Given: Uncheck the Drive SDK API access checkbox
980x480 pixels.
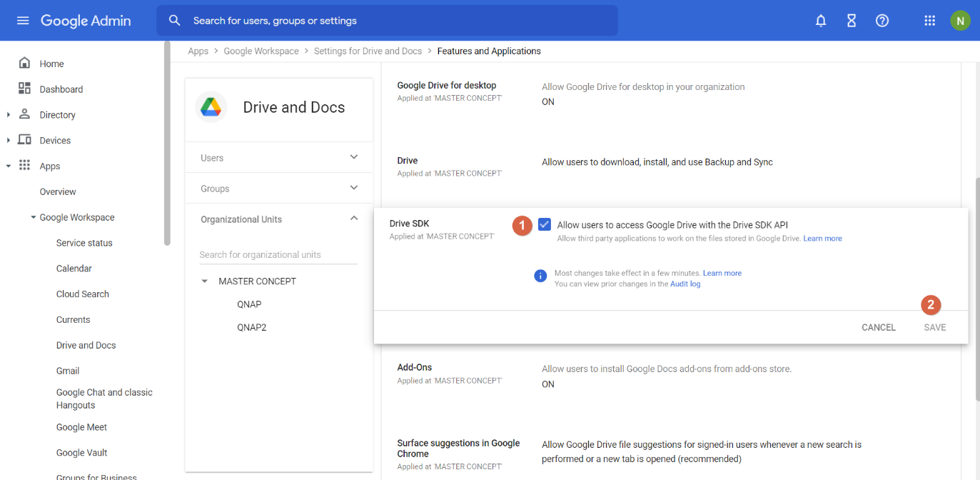Looking at the screenshot, I should [x=545, y=224].
